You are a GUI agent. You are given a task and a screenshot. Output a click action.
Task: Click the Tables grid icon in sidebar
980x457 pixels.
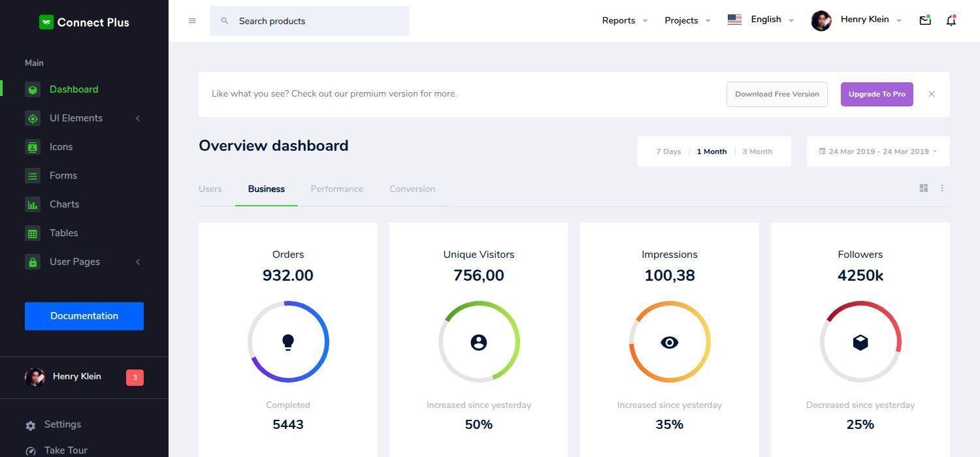[33, 233]
